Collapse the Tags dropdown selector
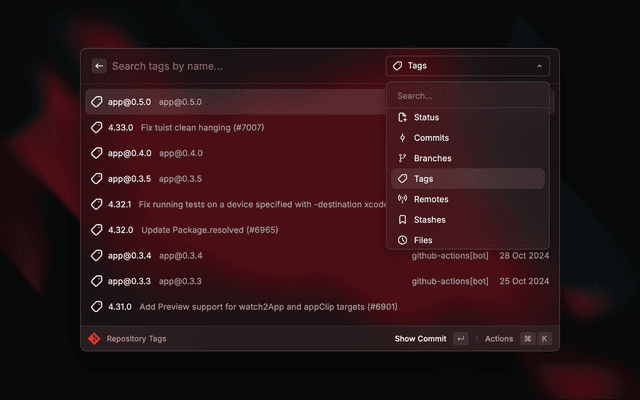 pyautogui.click(x=467, y=66)
